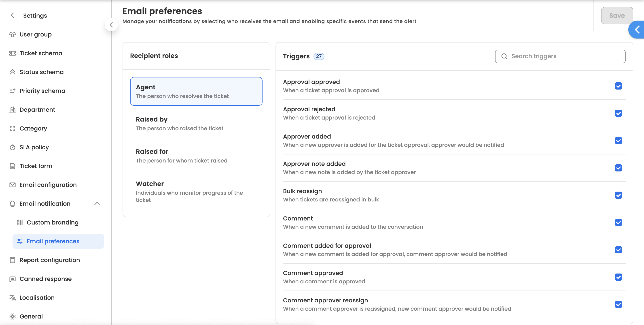Click the Department building icon

point(12,110)
